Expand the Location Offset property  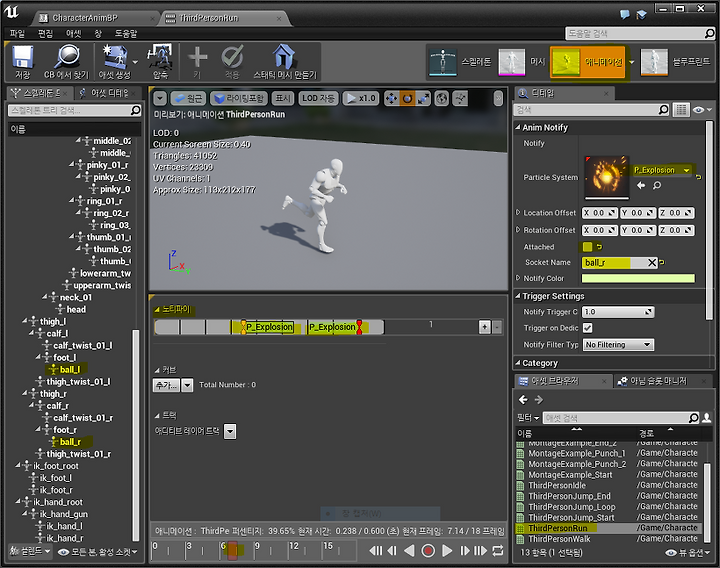[518, 213]
